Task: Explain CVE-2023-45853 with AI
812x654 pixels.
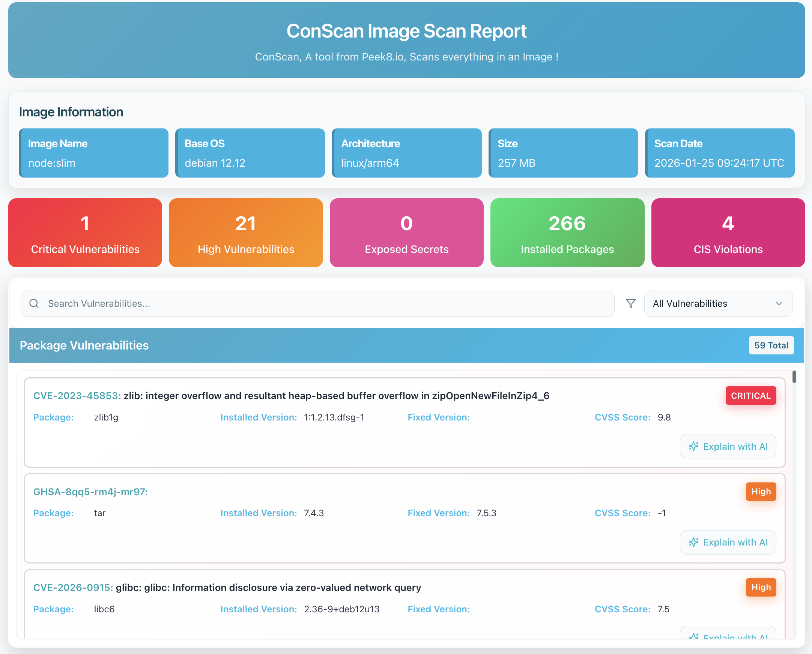Action: point(728,446)
